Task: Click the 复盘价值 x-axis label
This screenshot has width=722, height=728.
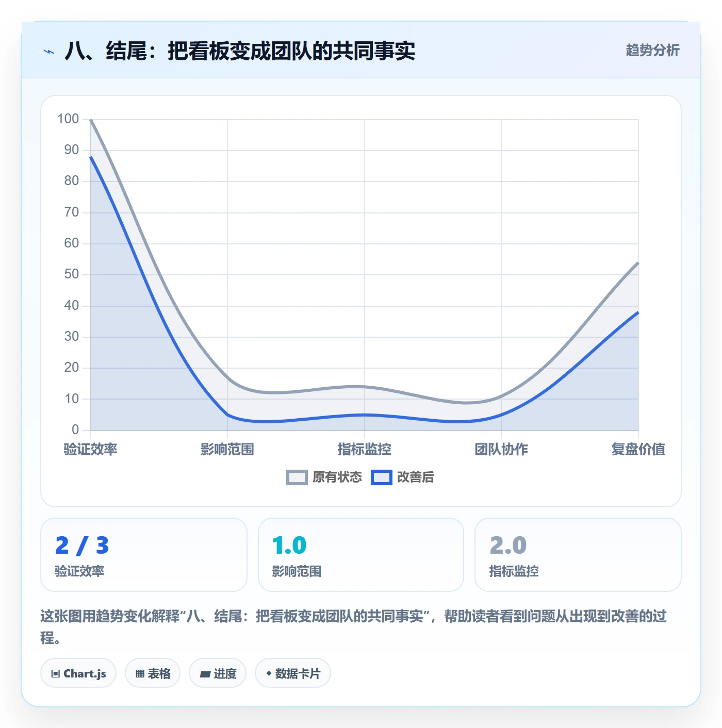Action: [638, 449]
